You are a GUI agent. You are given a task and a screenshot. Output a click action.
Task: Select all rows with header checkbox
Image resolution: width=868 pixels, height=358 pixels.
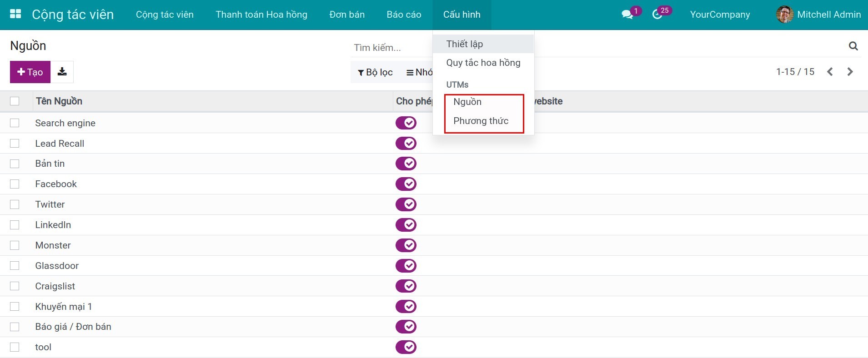(x=15, y=101)
